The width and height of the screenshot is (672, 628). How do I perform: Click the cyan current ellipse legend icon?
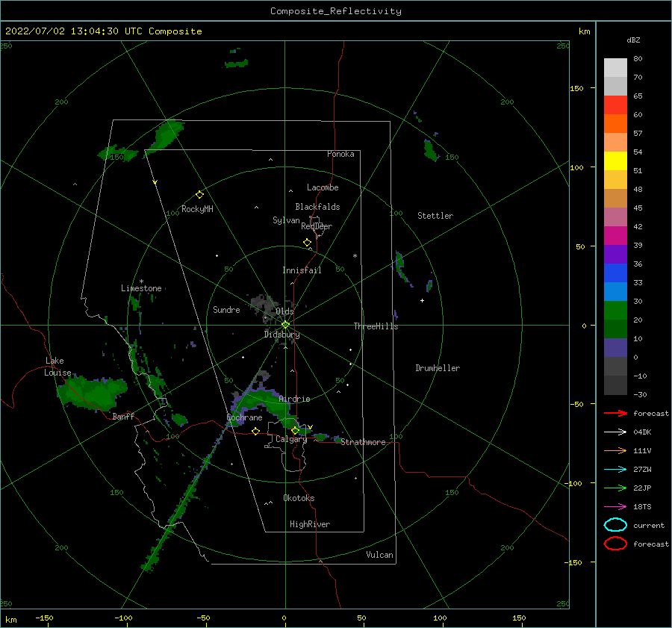tap(615, 525)
